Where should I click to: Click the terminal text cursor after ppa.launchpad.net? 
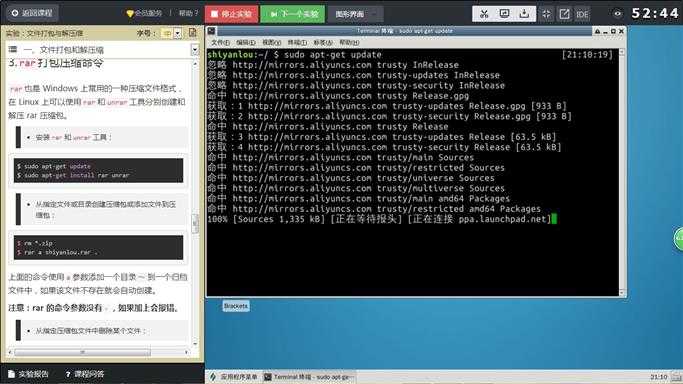point(554,219)
